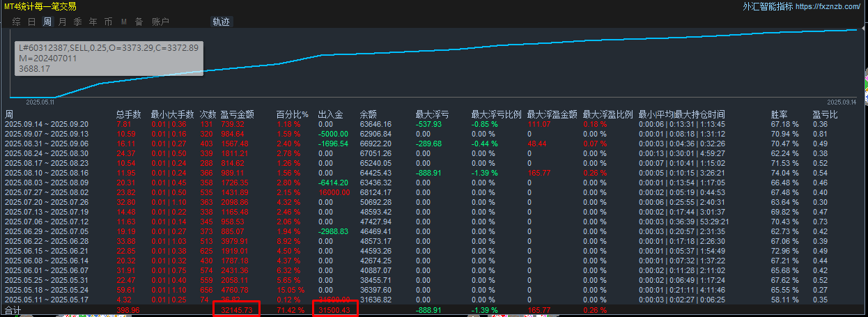
Task: Switch to the 综 summary tab
Action: point(16,22)
